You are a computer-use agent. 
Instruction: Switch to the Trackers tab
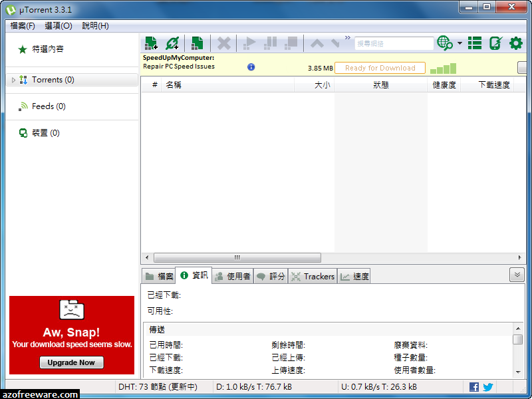[313, 277]
